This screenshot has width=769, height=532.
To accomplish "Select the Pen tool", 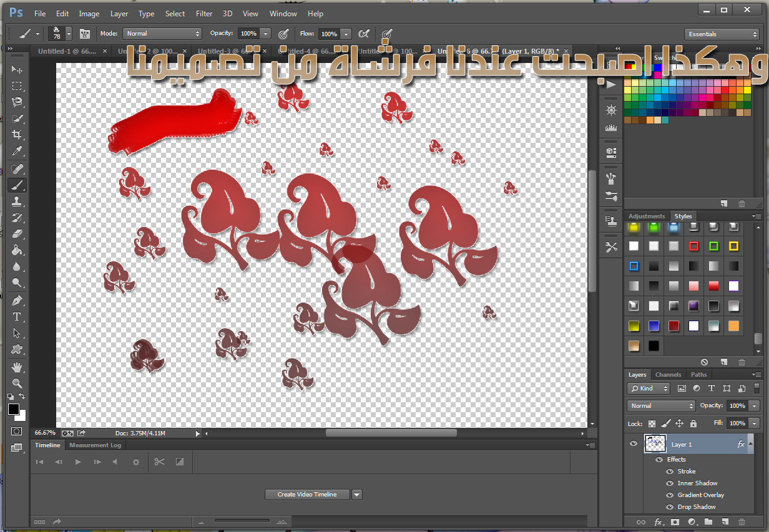I will (x=17, y=300).
